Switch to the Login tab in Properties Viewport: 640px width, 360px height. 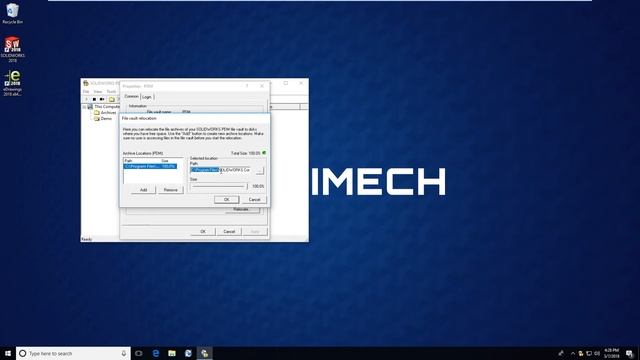coord(147,97)
